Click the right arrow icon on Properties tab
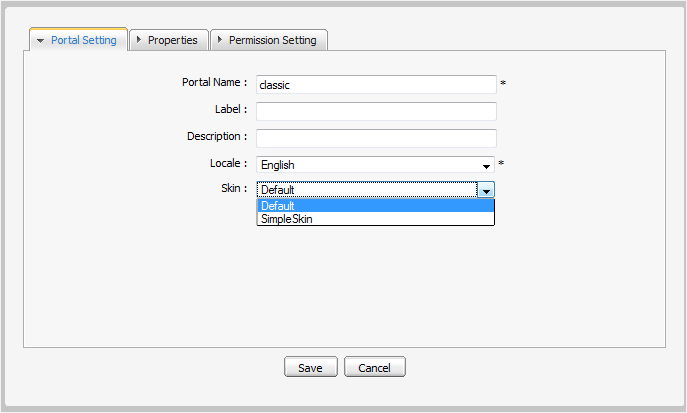Screen dimensions: 687x413 click(139, 40)
